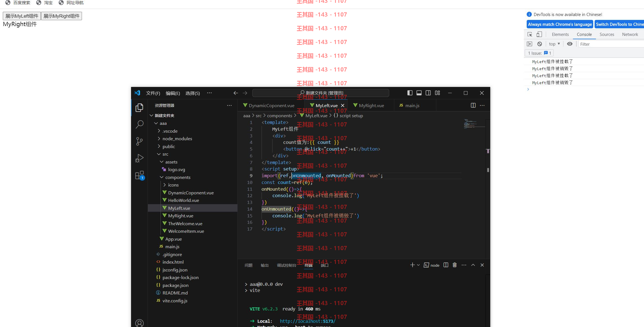Toggle the bottom panel layout icon
The image size is (644, 327).
click(x=419, y=93)
